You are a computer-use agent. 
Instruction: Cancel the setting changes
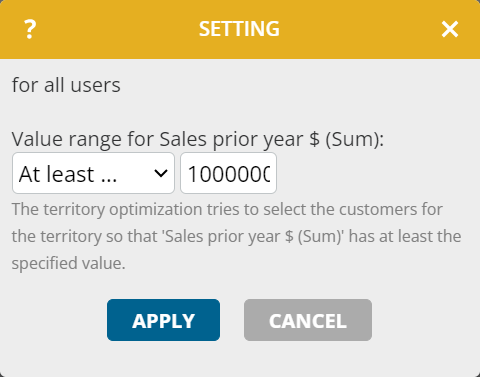[308, 320]
